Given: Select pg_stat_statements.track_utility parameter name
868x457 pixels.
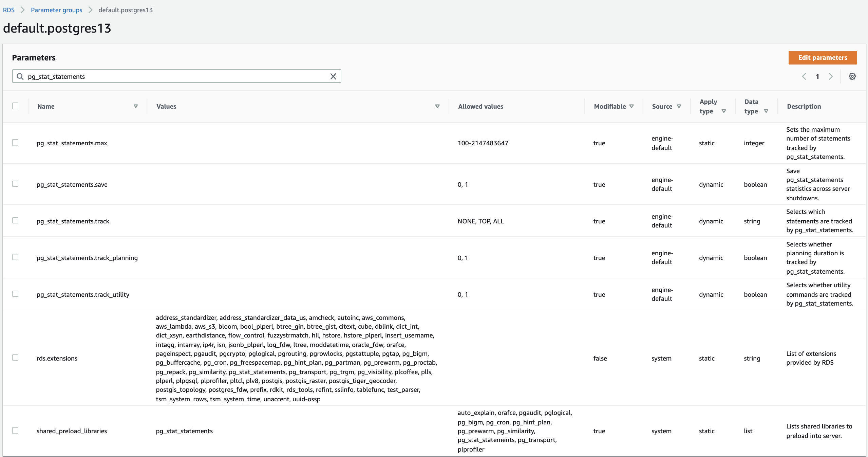Looking at the screenshot, I should (x=83, y=295).
